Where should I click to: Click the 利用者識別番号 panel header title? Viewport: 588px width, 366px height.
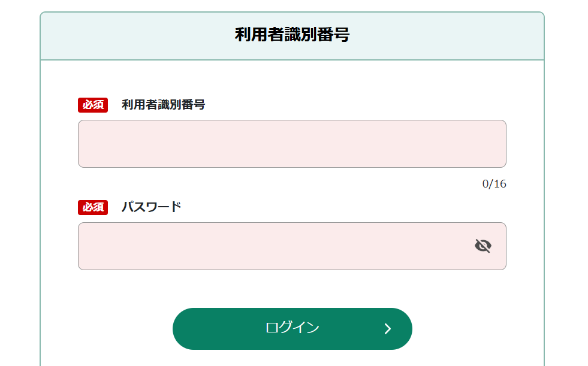292,35
